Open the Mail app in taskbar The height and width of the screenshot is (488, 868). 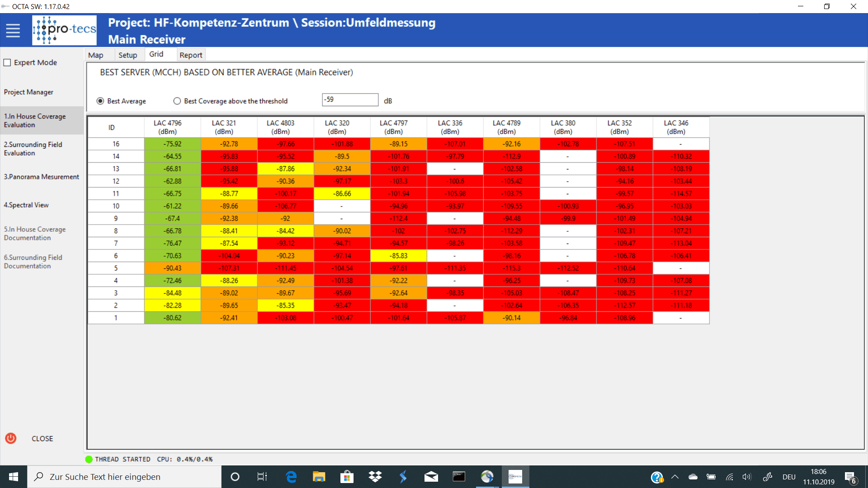(x=431, y=477)
